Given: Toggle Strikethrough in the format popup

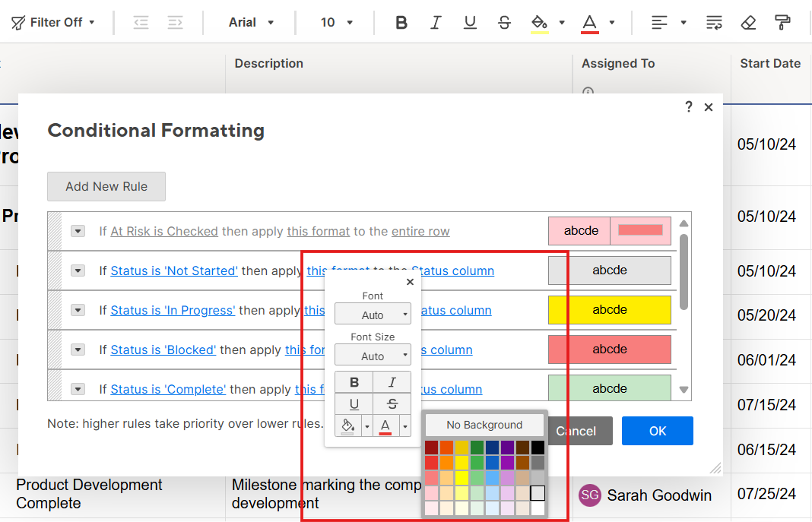Looking at the screenshot, I should (392, 404).
